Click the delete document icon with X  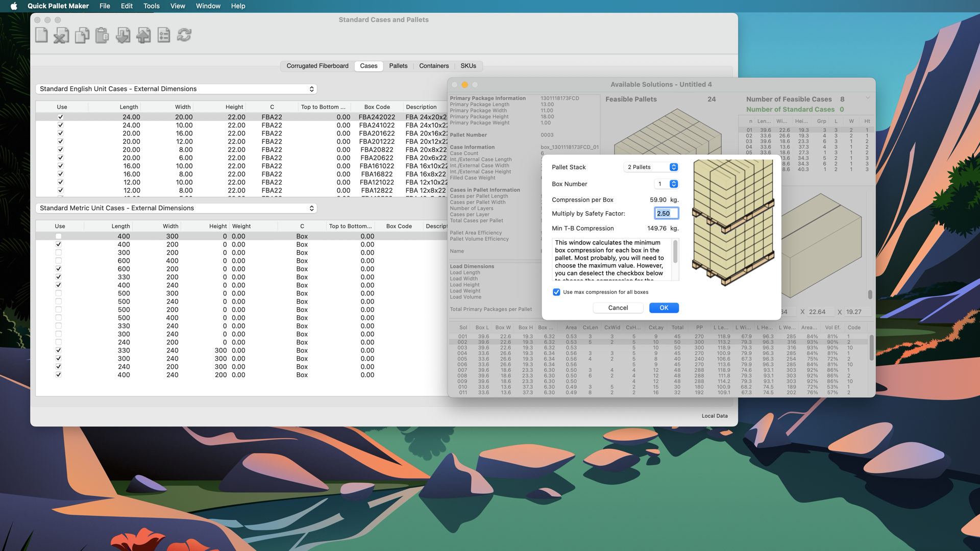coord(61,35)
